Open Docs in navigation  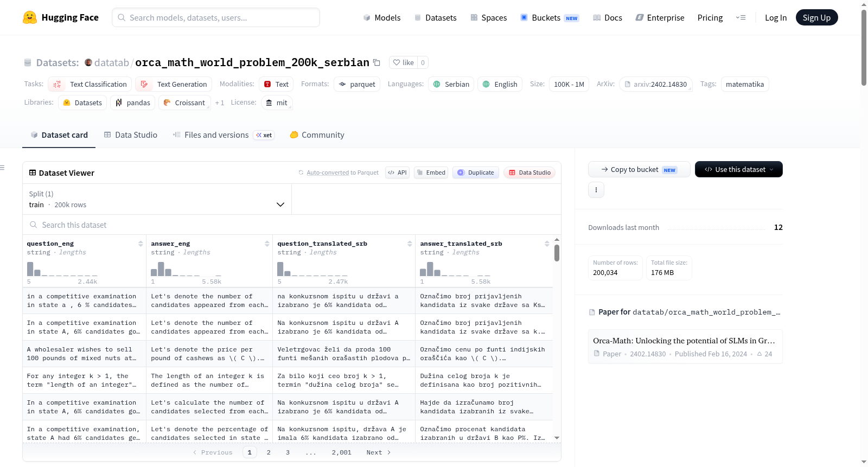[x=608, y=18]
